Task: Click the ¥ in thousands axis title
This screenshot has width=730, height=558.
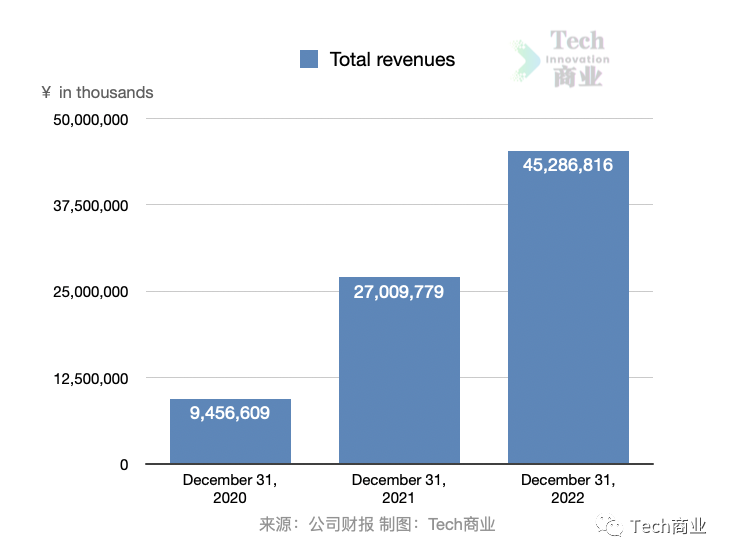Action: 97,93
